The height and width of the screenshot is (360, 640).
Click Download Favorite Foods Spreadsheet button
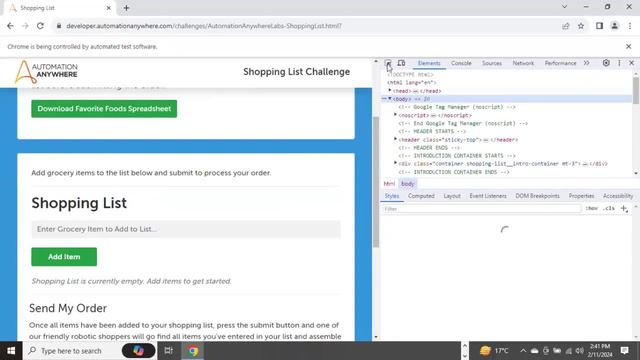pos(104,109)
